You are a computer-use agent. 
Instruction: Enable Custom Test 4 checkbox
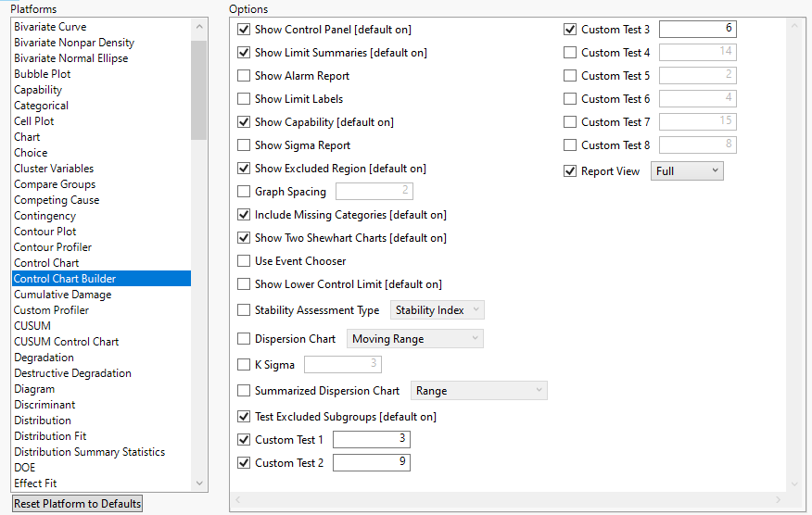point(570,52)
